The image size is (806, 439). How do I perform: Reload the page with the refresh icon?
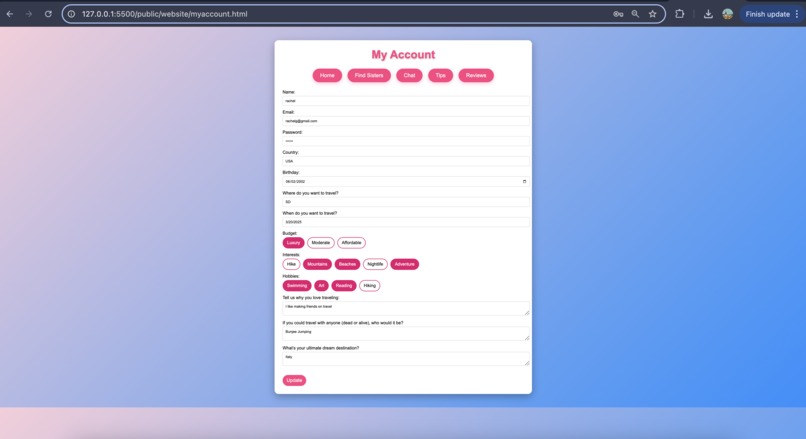click(x=48, y=14)
